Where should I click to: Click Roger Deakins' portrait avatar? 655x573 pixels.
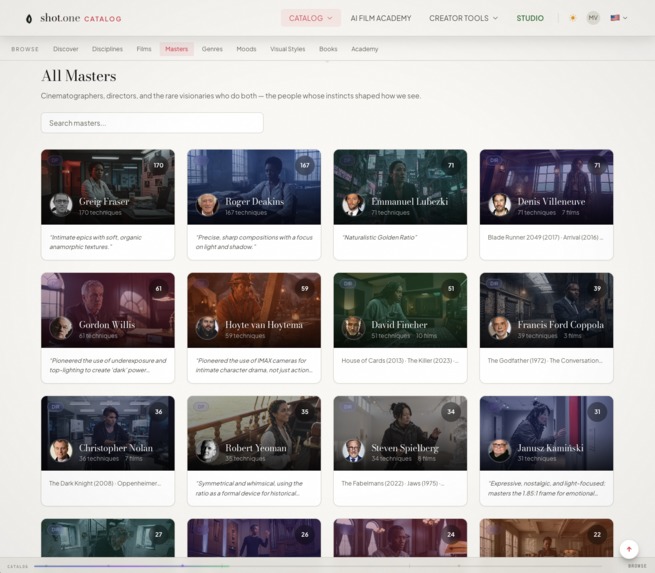[x=207, y=205]
